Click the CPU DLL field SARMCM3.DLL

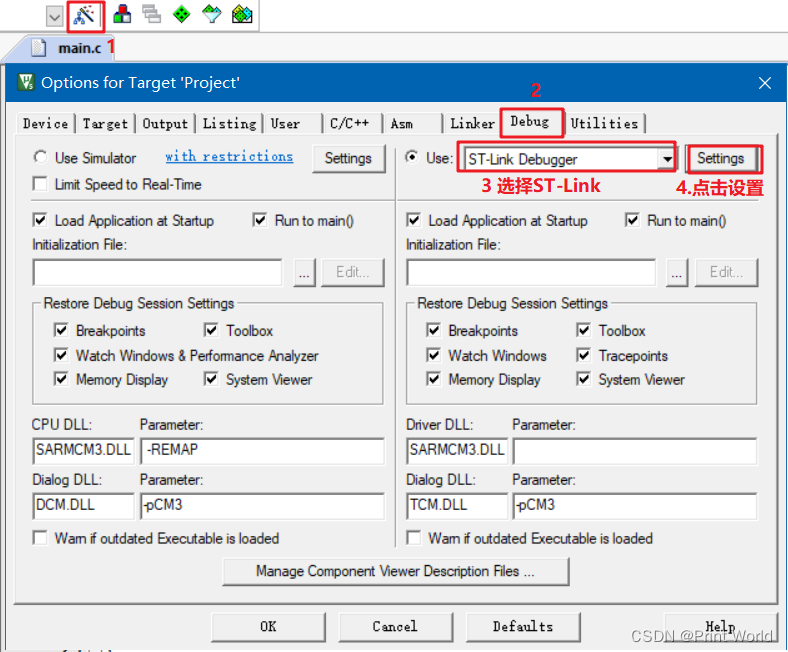coord(83,450)
